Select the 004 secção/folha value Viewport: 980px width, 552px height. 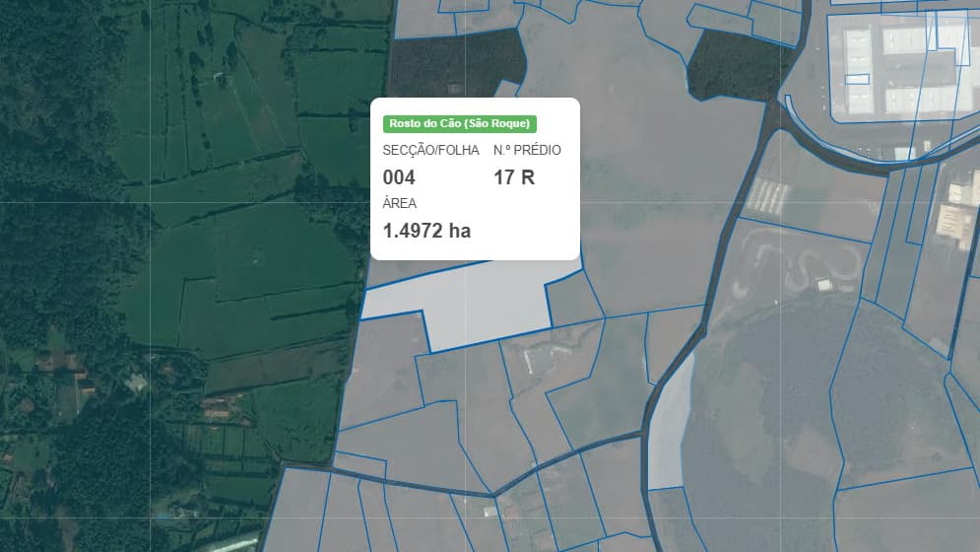(x=399, y=177)
